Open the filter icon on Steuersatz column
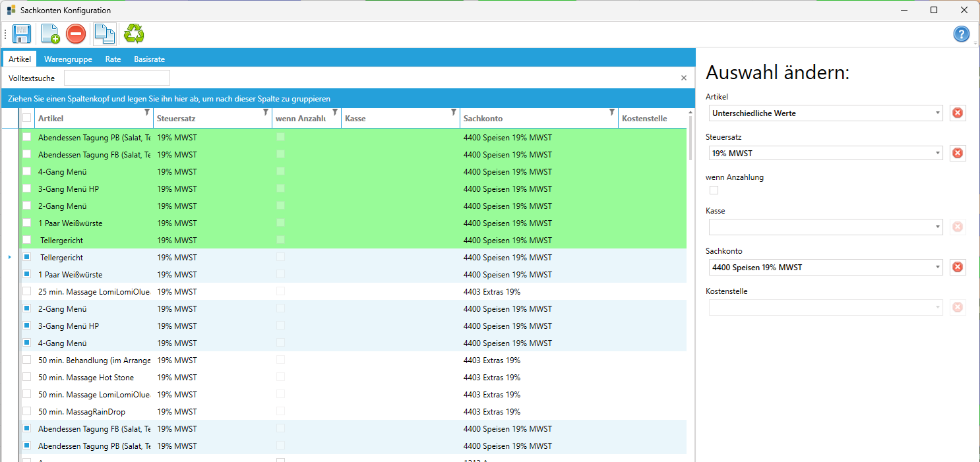The width and height of the screenshot is (980, 462). pos(266,113)
